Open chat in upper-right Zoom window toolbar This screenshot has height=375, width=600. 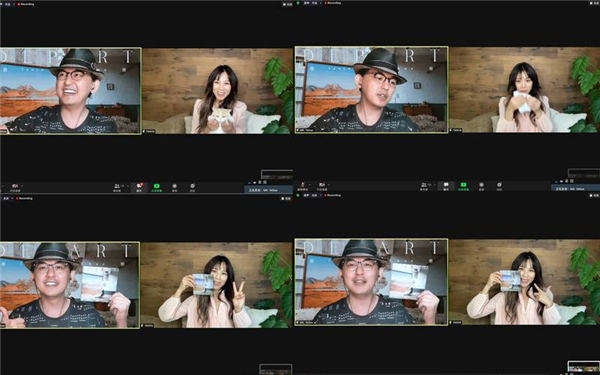pyautogui.click(x=446, y=186)
